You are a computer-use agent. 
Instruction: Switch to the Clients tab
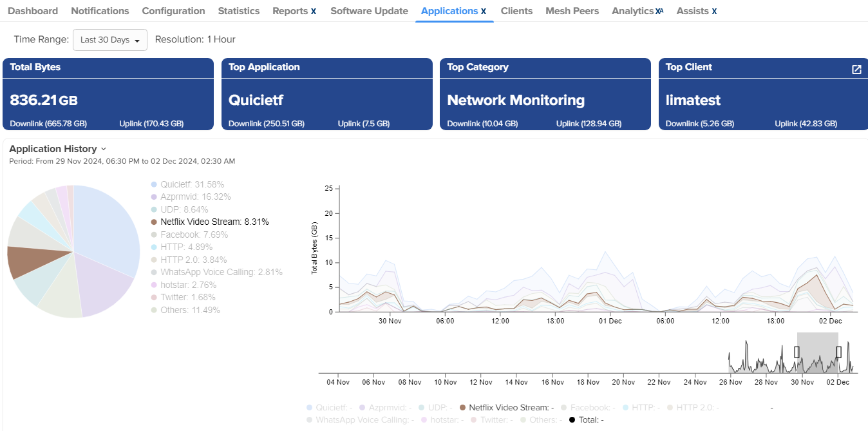click(516, 10)
